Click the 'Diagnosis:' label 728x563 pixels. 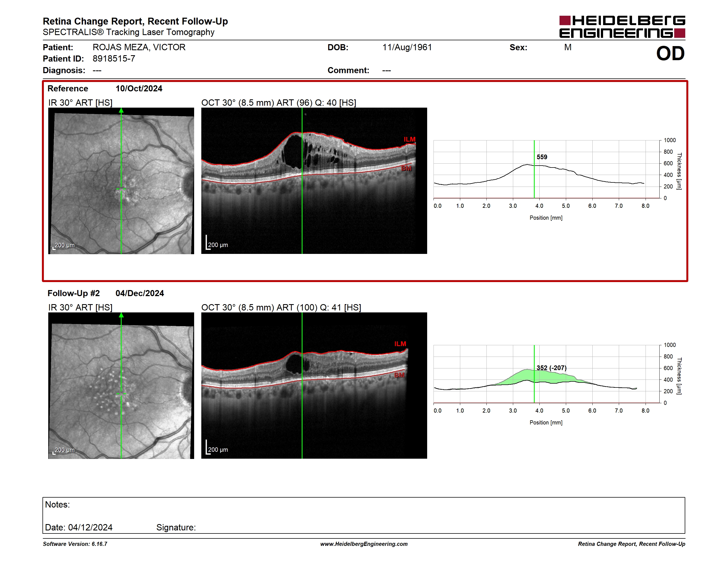coord(64,70)
